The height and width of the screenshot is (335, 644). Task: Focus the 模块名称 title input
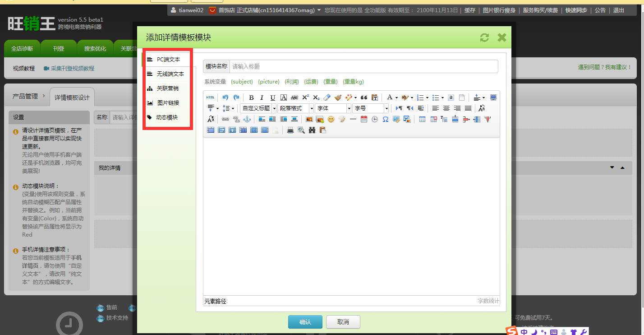pyautogui.click(x=364, y=66)
